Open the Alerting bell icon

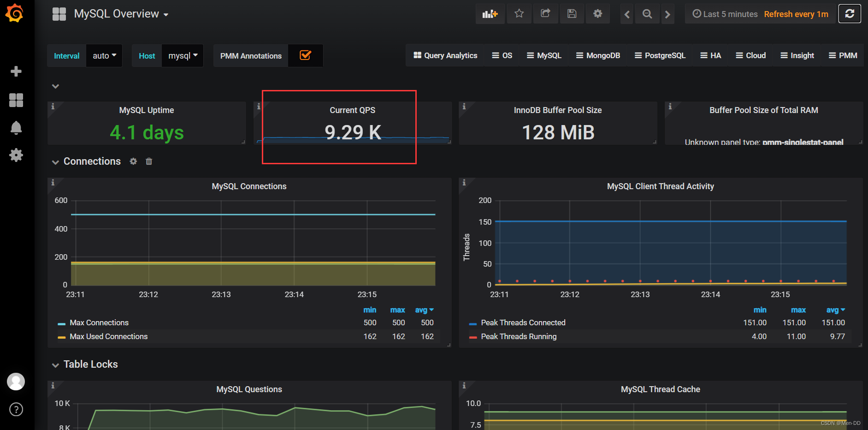click(16, 128)
